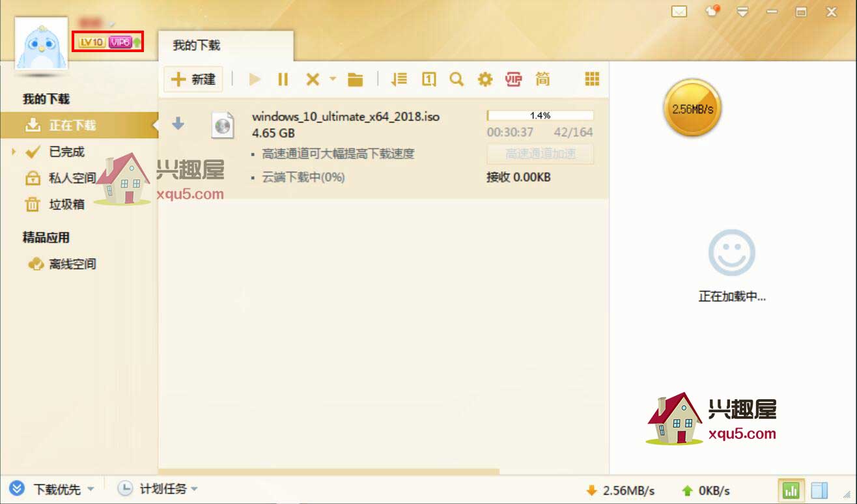Click the 4.65 GB file size text

coord(274,133)
